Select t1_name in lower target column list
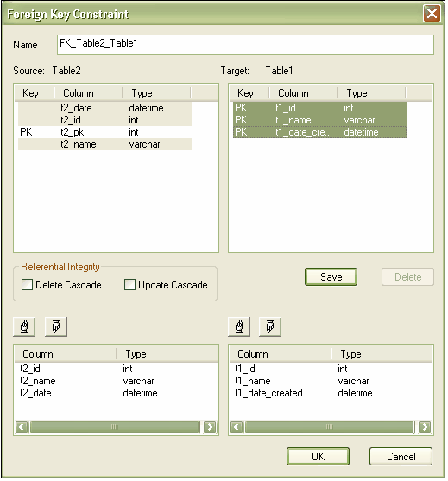The height and width of the screenshot is (481, 448). pyautogui.click(x=253, y=381)
